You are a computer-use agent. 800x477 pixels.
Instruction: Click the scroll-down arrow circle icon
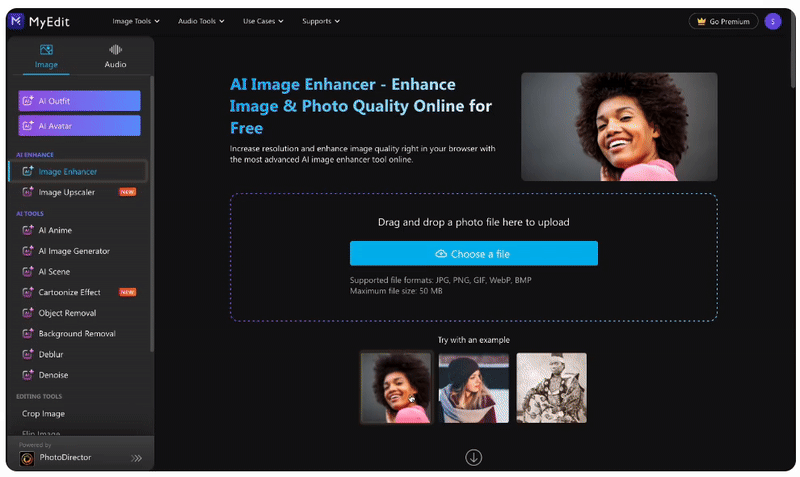pos(473,457)
